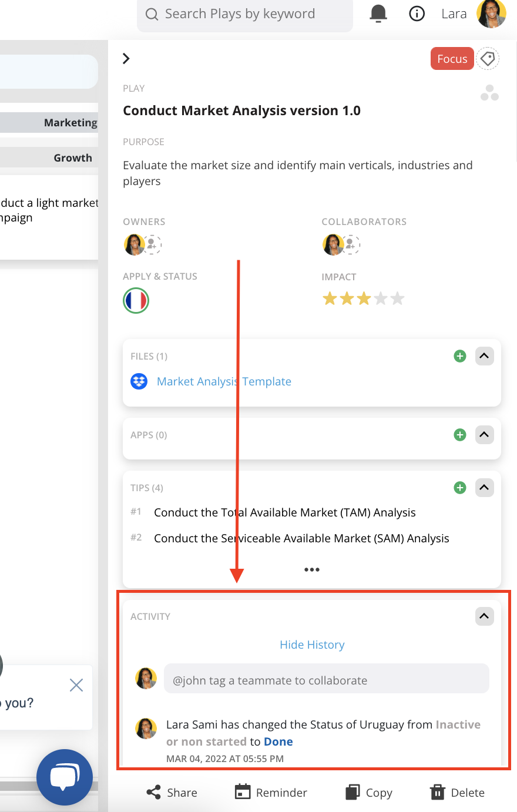This screenshot has height=812, width=517.
Task: Copy this play
Action: tap(369, 793)
